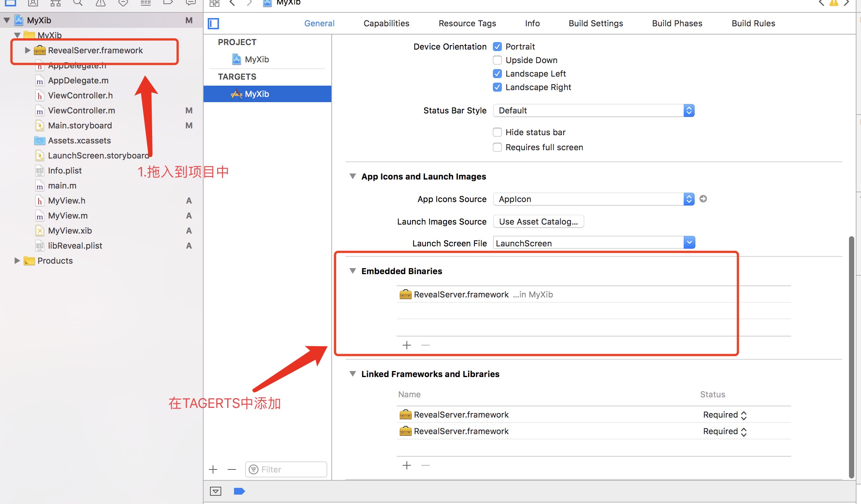The image size is (861, 504).
Task: Click the vertical scrollbar of the editor
Action: click(852, 357)
